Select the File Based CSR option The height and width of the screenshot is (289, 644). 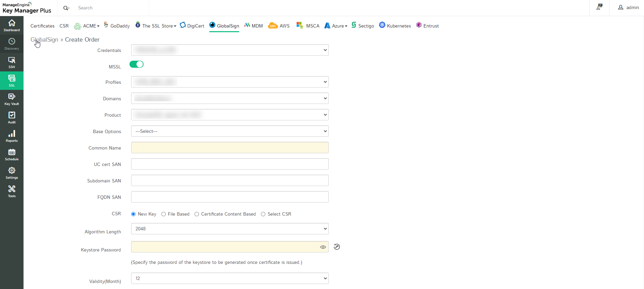point(164,214)
